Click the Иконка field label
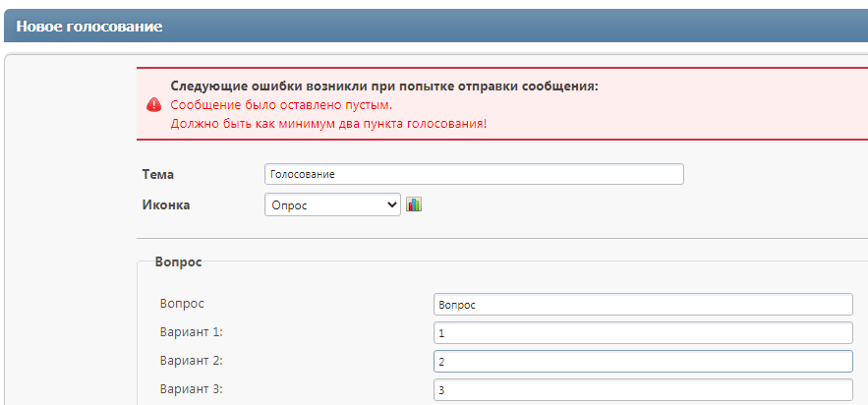This screenshot has width=868, height=405. pyautogui.click(x=167, y=204)
